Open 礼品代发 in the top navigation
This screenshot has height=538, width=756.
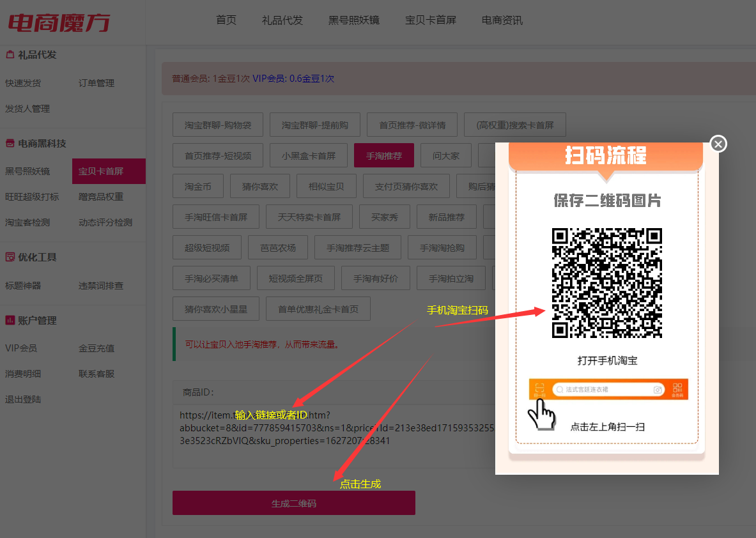tap(282, 20)
